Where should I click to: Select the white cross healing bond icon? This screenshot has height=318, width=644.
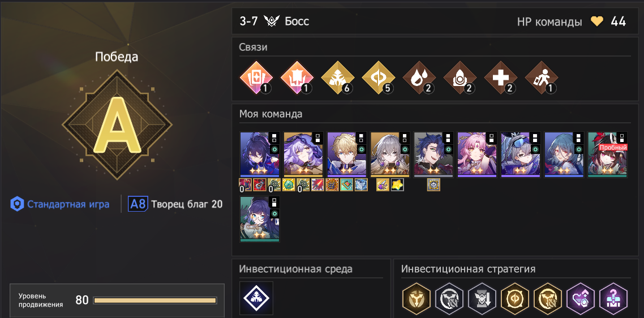click(501, 78)
